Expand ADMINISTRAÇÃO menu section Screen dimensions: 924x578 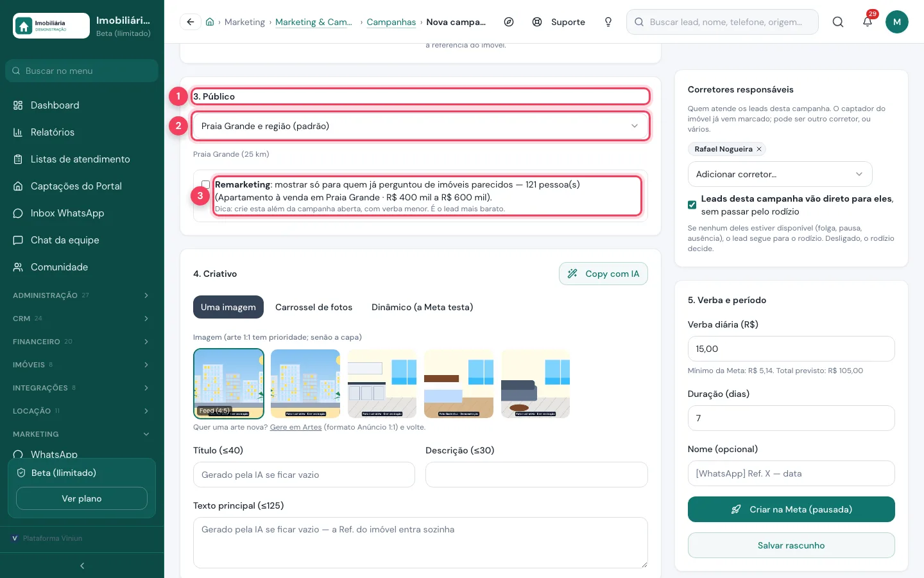pos(82,295)
